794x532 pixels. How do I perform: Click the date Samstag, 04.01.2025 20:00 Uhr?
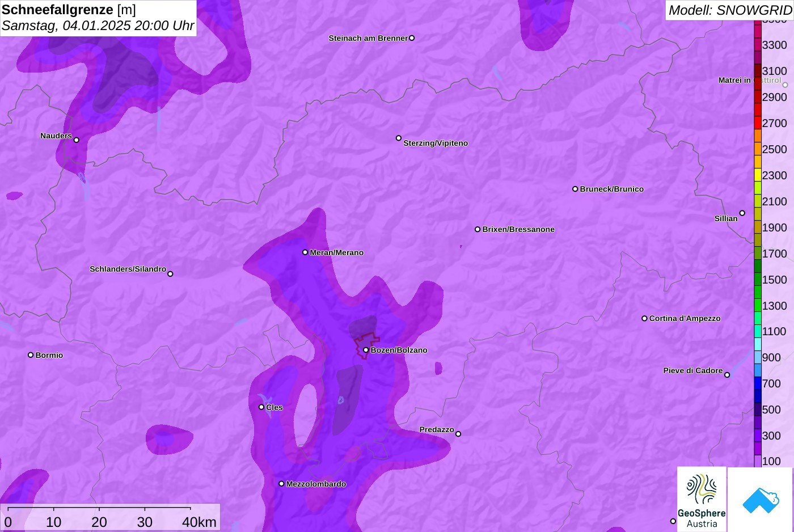click(x=98, y=26)
